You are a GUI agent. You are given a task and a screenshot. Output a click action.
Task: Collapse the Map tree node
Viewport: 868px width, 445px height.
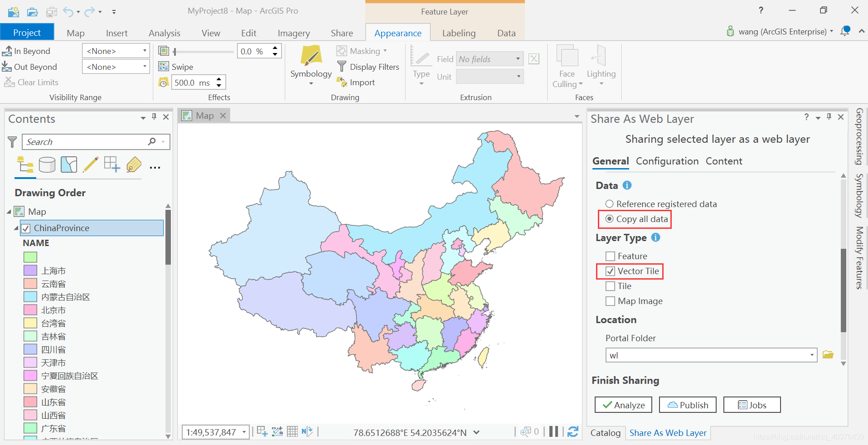pos(9,212)
